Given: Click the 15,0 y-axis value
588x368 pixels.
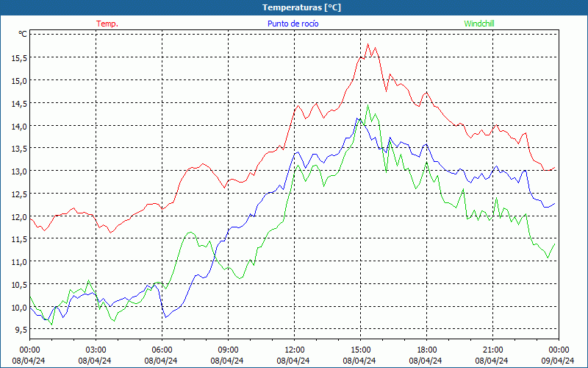Looking at the screenshot, I should point(19,80).
